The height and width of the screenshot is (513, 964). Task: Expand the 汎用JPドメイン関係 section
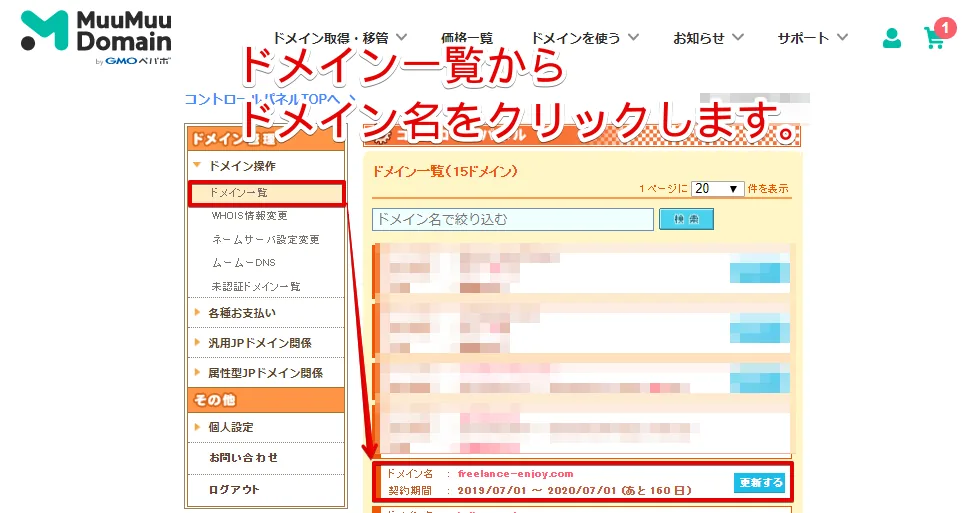pyautogui.click(x=259, y=343)
